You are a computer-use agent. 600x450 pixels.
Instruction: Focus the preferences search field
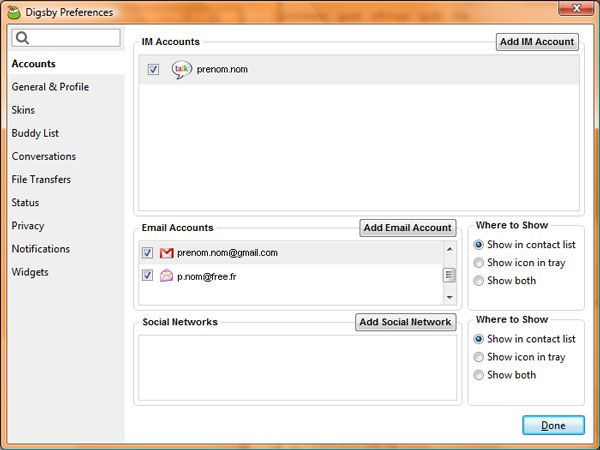pyautogui.click(x=66, y=38)
